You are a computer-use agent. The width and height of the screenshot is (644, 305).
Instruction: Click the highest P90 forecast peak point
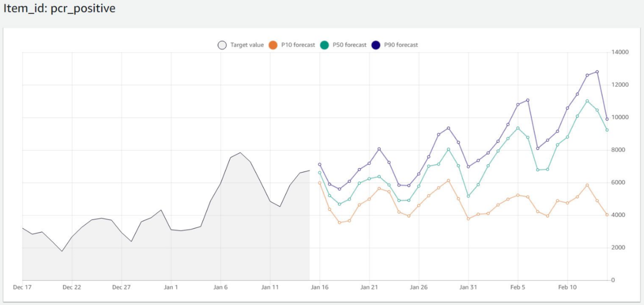click(x=597, y=72)
